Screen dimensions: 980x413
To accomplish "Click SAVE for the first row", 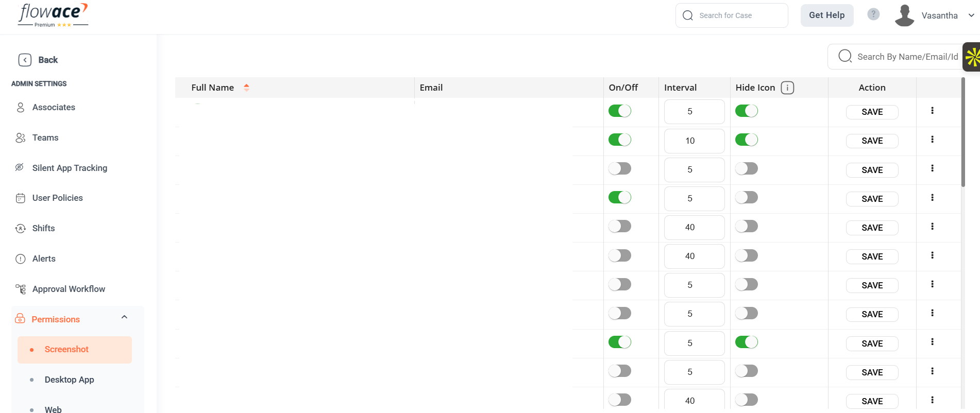I will pyautogui.click(x=872, y=112).
